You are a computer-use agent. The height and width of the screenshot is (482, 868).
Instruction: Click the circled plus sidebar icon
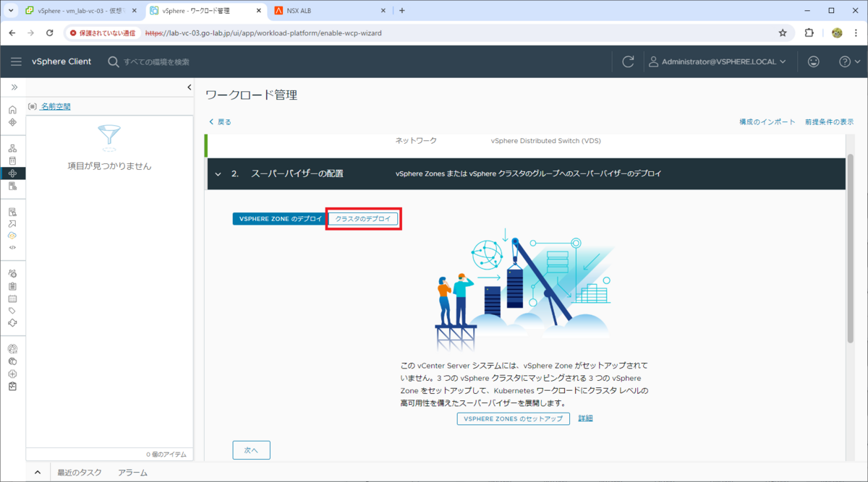coord(12,374)
